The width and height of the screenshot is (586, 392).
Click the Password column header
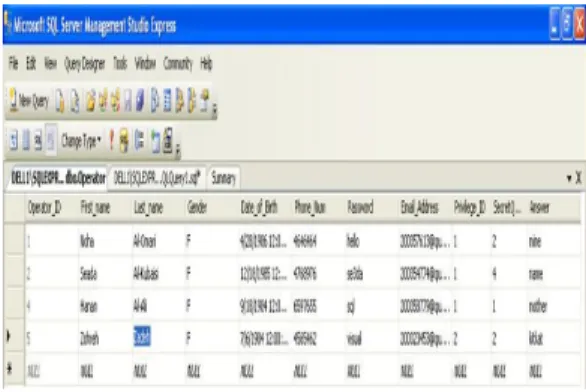(x=371, y=207)
